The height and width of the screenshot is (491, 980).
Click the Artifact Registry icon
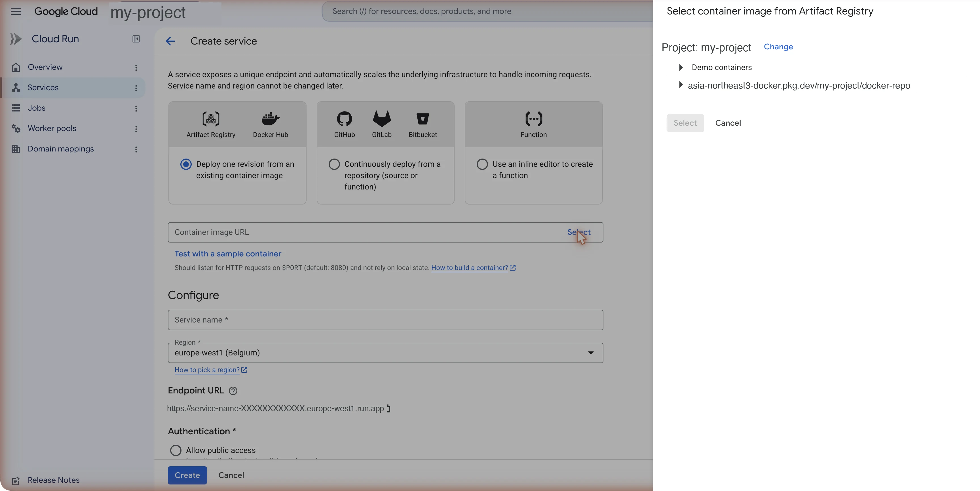pyautogui.click(x=211, y=119)
